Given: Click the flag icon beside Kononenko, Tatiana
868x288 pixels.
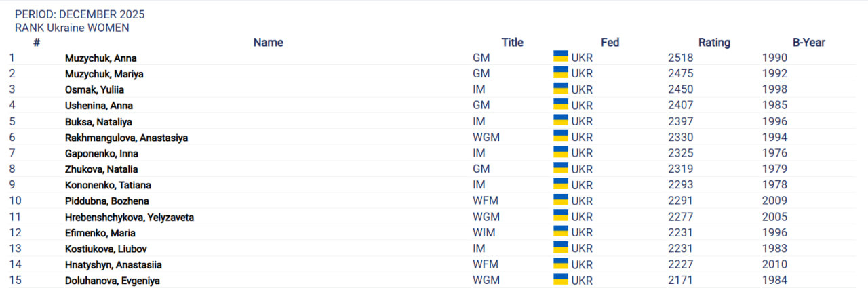Looking at the screenshot, I should 561,184.
